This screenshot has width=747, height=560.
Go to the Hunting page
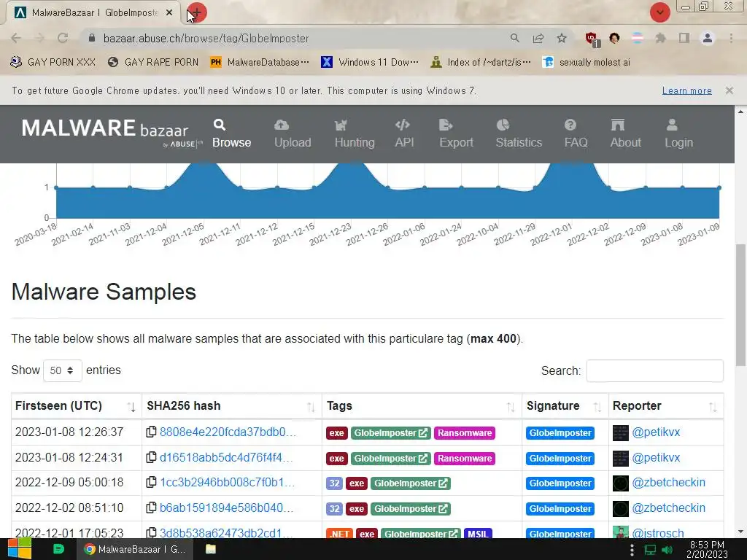[355, 134]
